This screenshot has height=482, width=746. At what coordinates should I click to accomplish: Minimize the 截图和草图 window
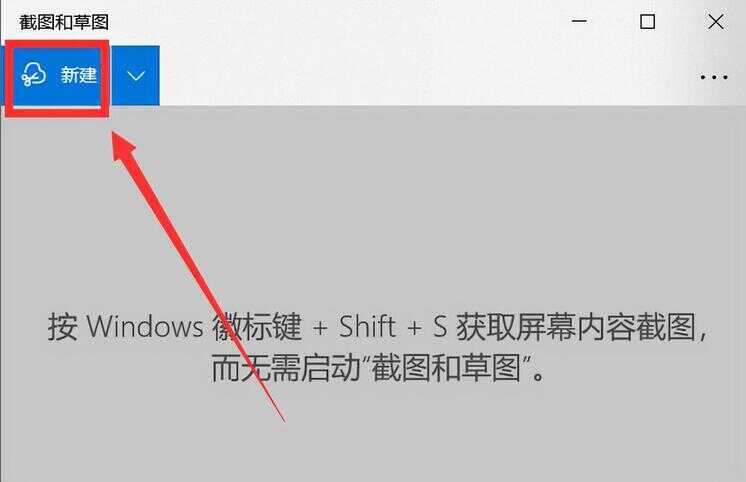point(579,21)
